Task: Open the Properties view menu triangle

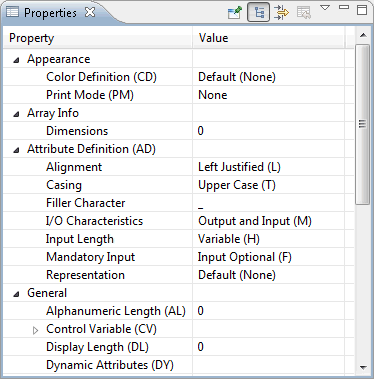Action: tap(325, 8)
